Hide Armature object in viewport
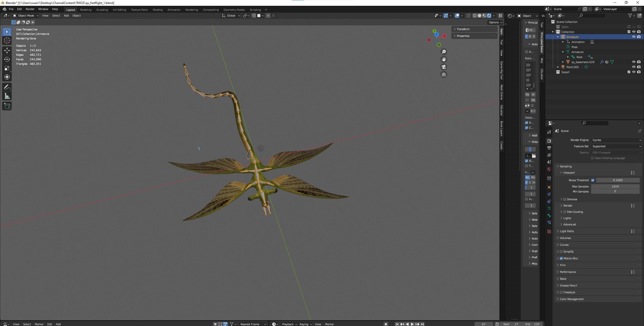Image resolution: width=644 pixels, height=326 pixels. click(x=634, y=37)
